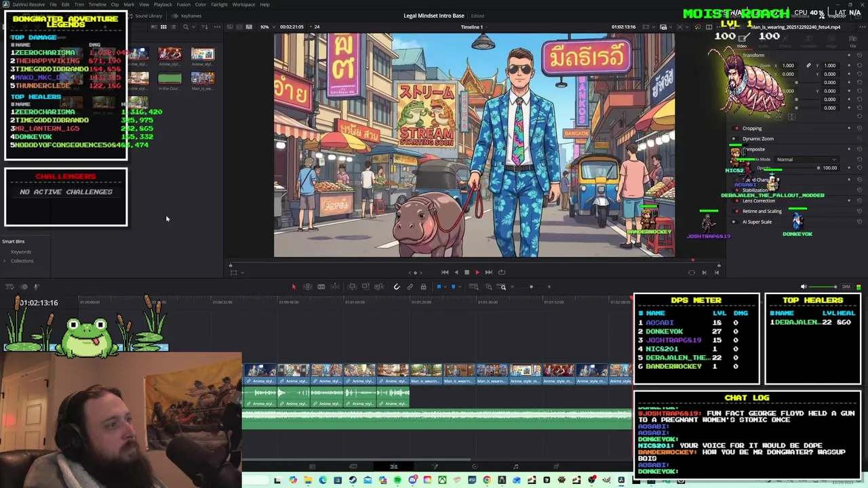
Task: Open media pool search magnifier
Action: pos(186,27)
